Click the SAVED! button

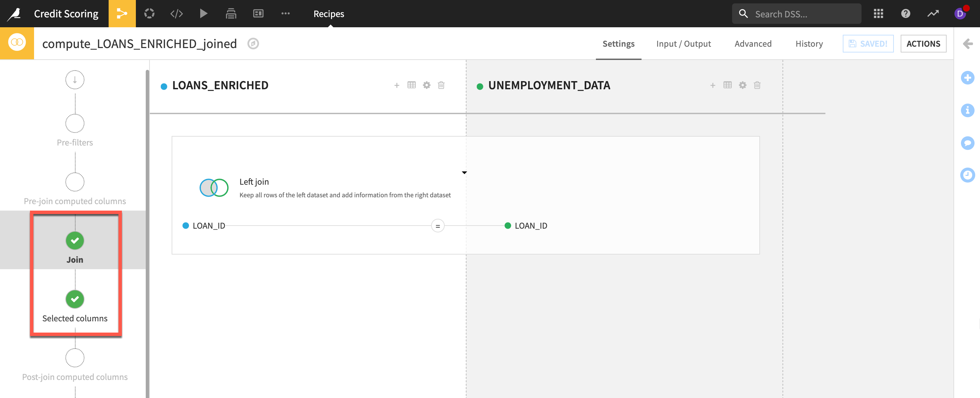click(x=868, y=44)
